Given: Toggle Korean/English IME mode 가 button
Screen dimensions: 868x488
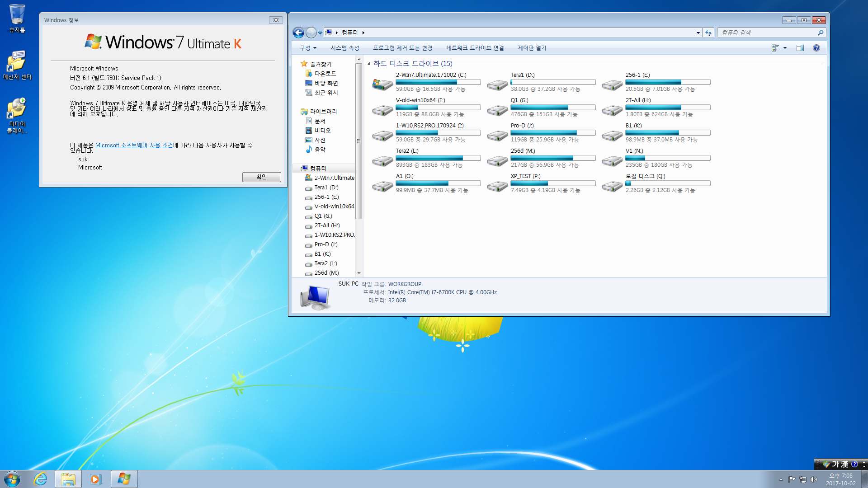Looking at the screenshot, I should coord(835,464).
